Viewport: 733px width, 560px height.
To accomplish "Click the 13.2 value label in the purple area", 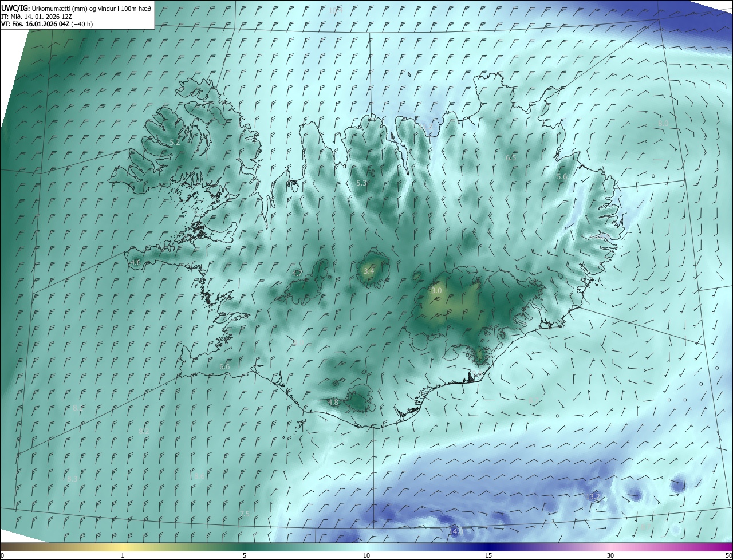I will point(593,496).
